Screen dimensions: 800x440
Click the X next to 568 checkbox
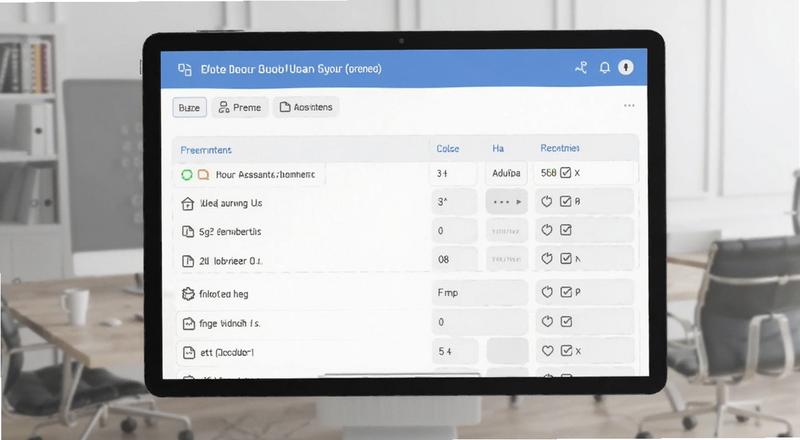point(577,174)
